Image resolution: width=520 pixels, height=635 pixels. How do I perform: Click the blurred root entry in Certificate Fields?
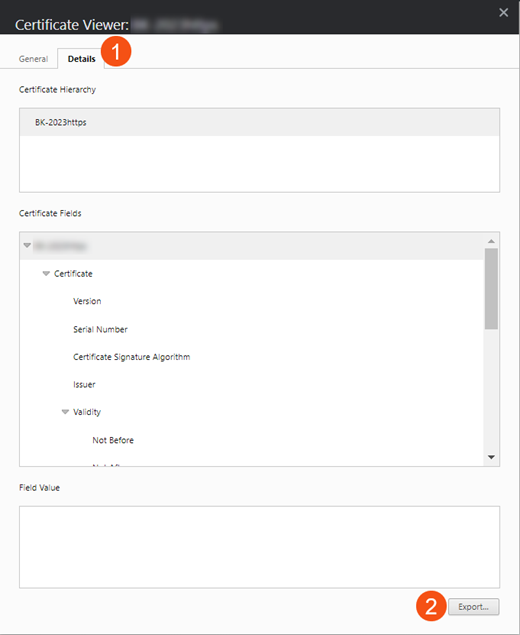pyautogui.click(x=60, y=246)
